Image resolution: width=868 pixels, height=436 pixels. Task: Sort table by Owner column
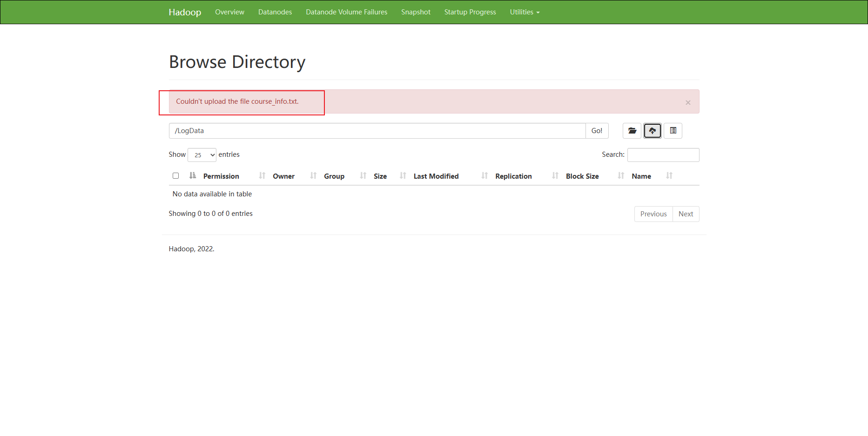coord(283,176)
